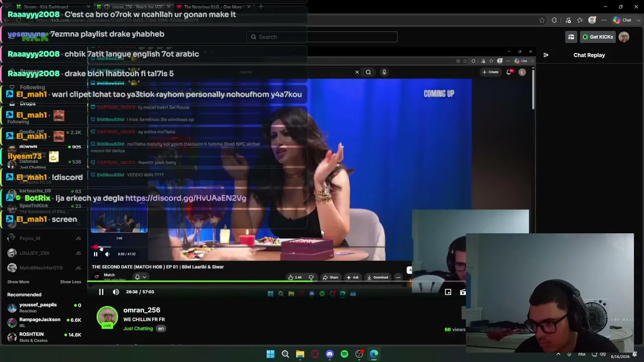Click the Get KICKs button
This screenshot has width=644, height=362.
[597, 37]
